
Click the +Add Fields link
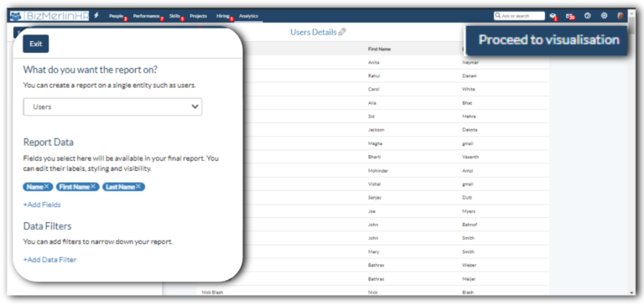(x=42, y=205)
